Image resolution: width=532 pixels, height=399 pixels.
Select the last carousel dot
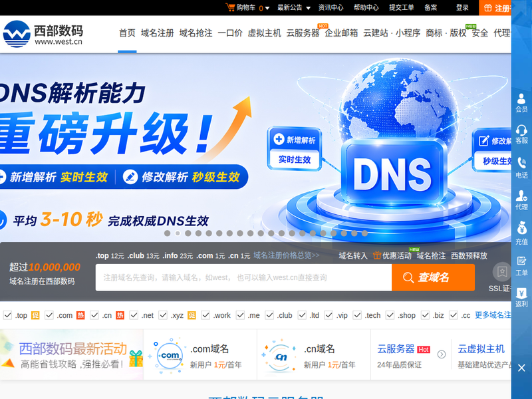[x=364, y=233]
